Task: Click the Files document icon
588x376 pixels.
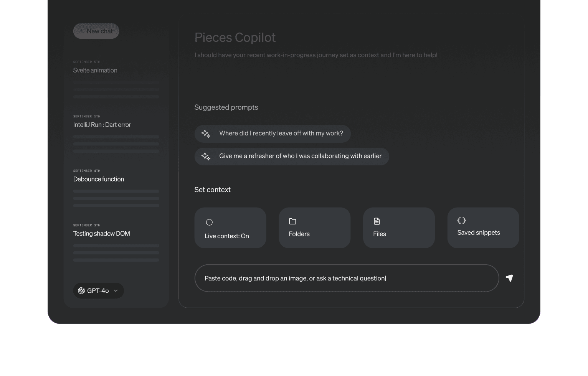Action: tap(377, 221)
